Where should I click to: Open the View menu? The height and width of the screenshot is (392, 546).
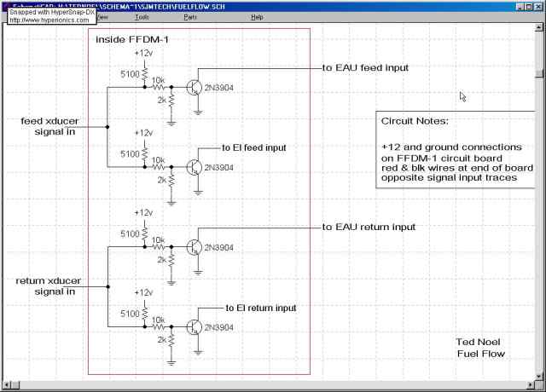[102, 17]
